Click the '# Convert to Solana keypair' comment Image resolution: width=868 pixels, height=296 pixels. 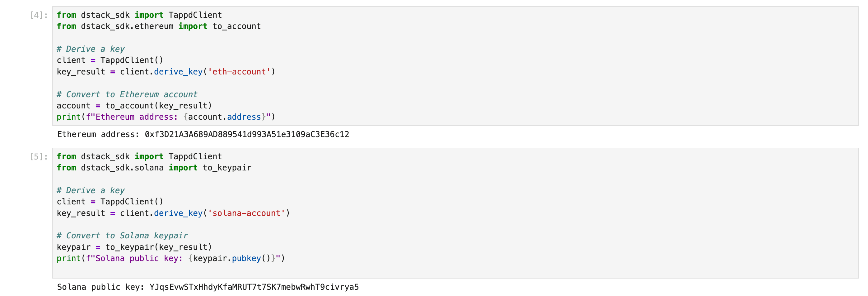coord(122,236)
